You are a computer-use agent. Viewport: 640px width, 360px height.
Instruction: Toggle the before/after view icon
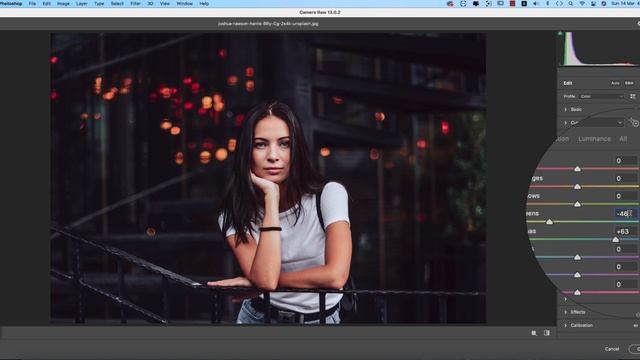click(x=547, y=333)
